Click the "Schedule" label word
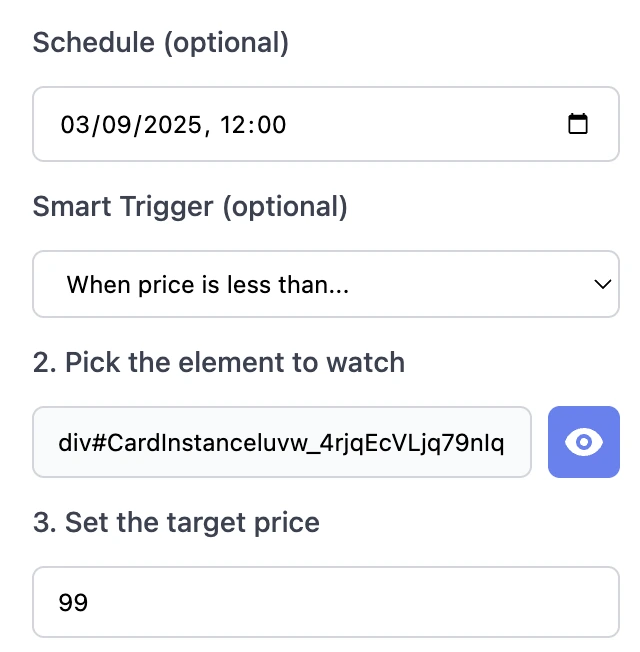Screen dimensions: 640x652 point(92,43)
